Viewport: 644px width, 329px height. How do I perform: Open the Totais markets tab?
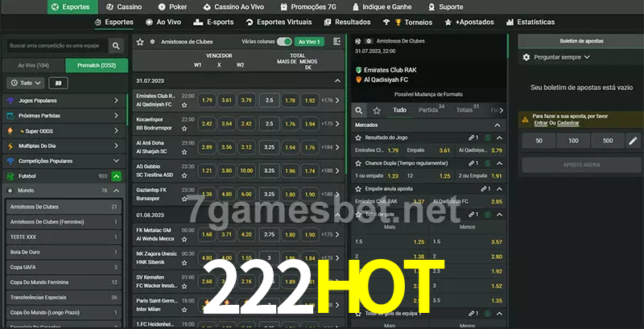pos(468,110)
